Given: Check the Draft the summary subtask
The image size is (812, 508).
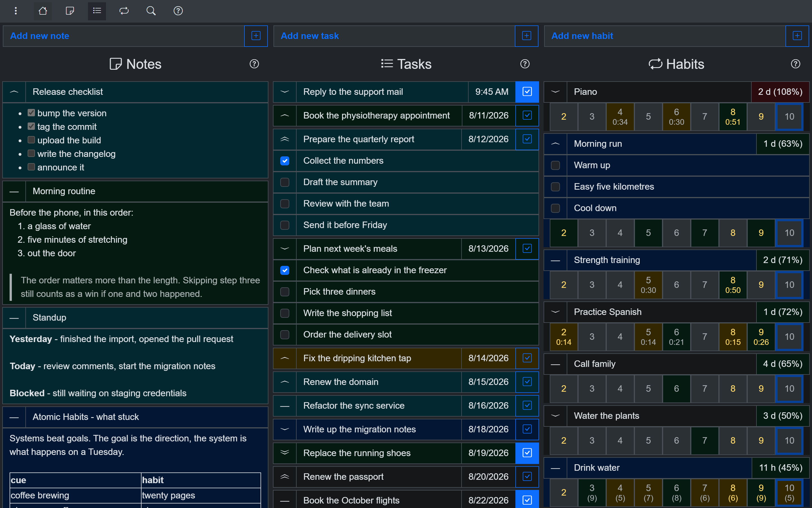Looking at the screenshot, I should (285, 182).
